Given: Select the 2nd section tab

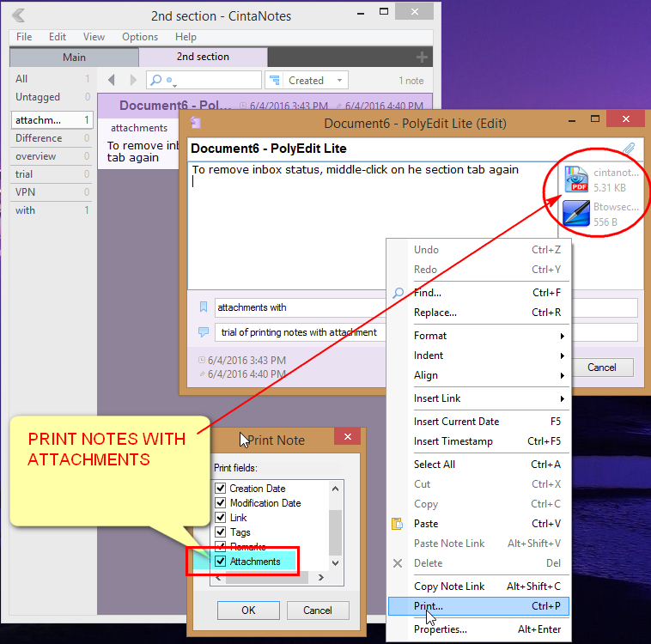Looking at the screenshot, I should [203, 57].
